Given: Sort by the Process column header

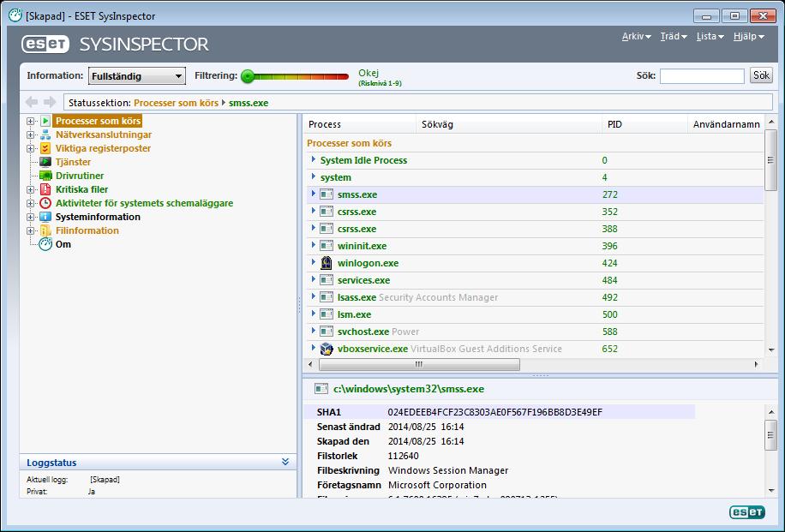Looking at the screenshot, I should pyautogui.click(x=359, y=124).
